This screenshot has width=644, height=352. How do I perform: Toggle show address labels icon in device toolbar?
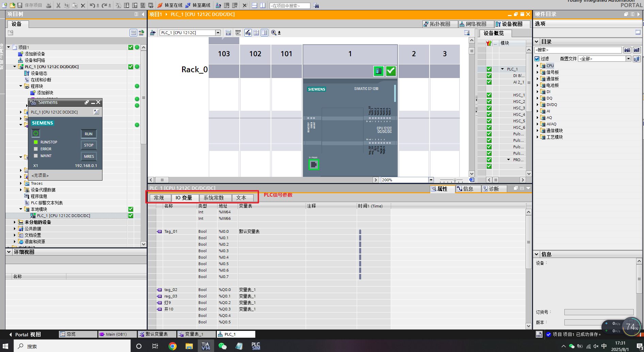(248, 33)
